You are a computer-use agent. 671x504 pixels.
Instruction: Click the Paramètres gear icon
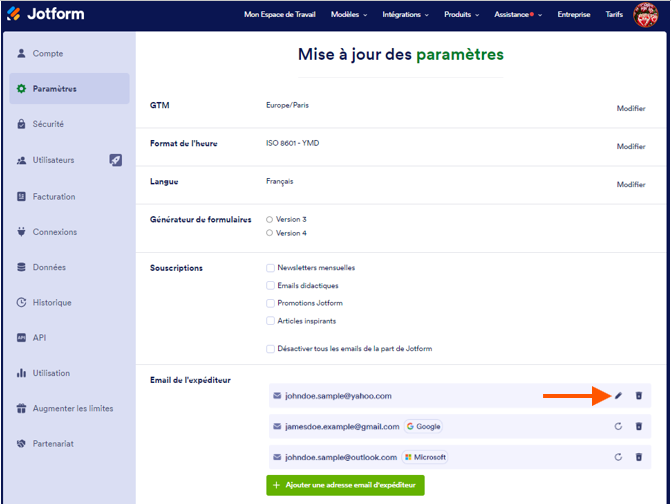coord(21,89)
